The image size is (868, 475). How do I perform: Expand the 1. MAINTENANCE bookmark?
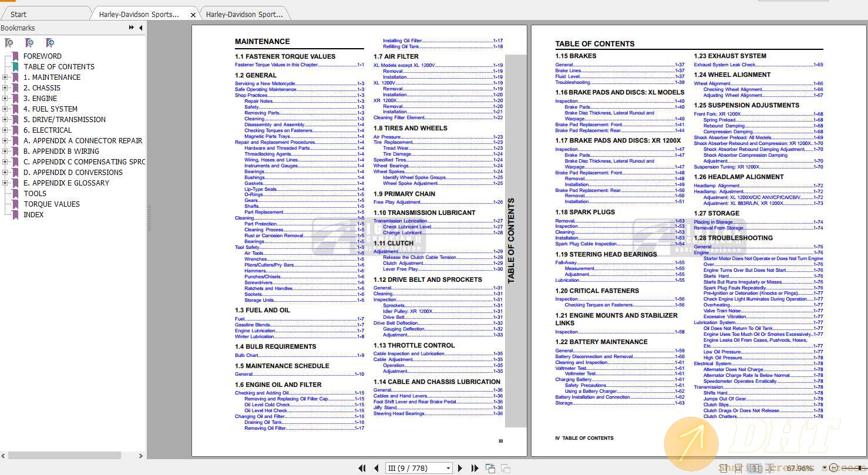click(5, 78)
